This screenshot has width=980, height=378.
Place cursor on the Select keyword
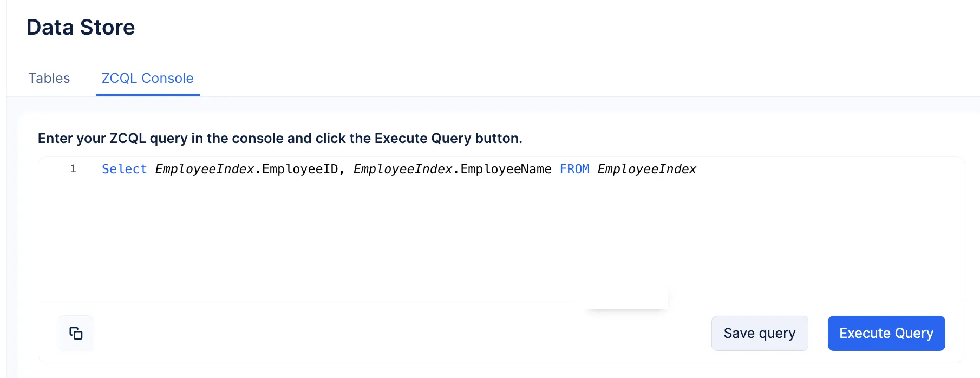point(125,169)
